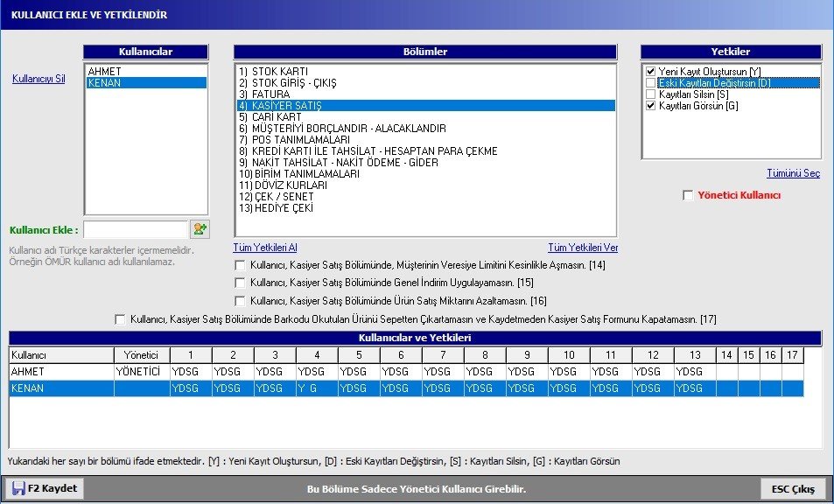This screenshot has height=504, width=834.
Task: Choose FATURA in the sections list
Action: 270,94
